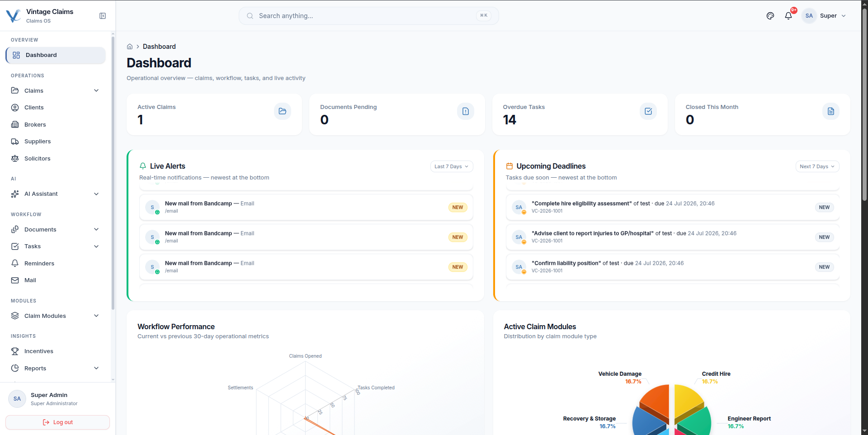Open the Mail link in sidebar
868x435 pixels.
[56, 280]
